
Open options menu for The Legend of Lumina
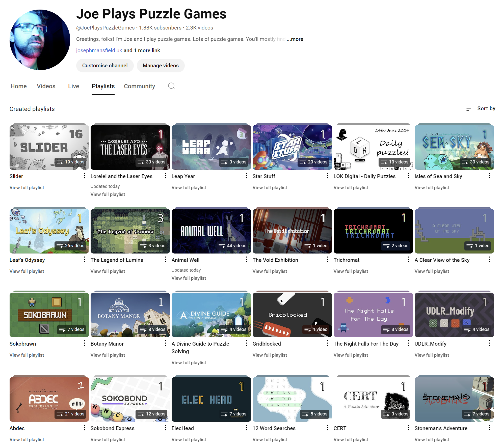(166, 260)
